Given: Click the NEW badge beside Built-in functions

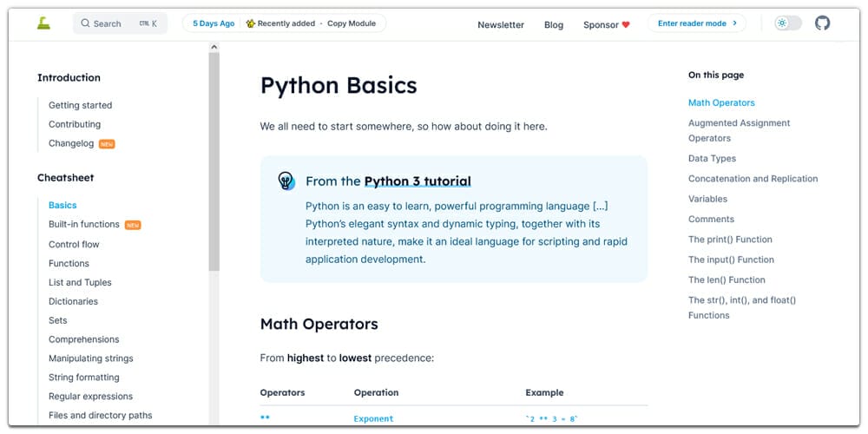Looking at the screenshot, I should 133,226.
